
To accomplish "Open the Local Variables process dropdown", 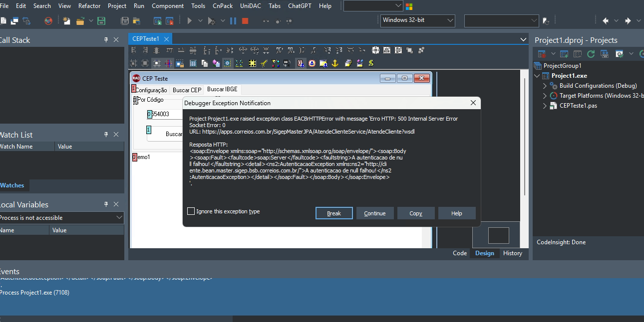I will click(62, 218).
